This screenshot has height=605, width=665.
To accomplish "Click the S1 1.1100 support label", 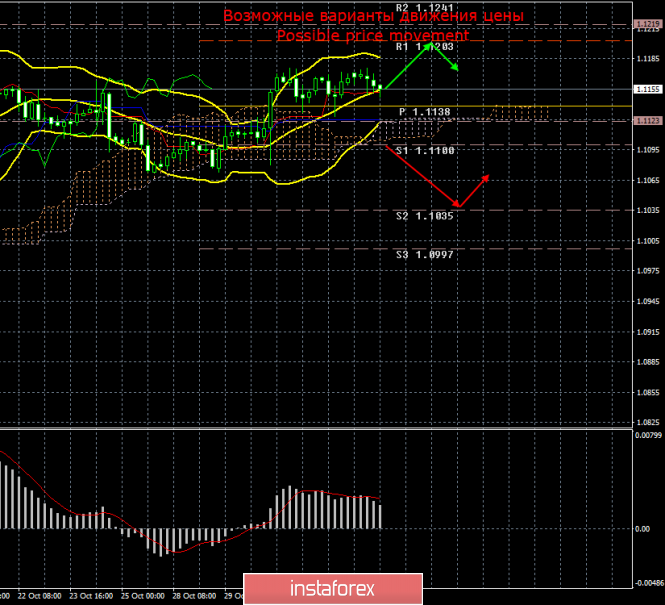I will pyautogui.click(x=425, y=151).
